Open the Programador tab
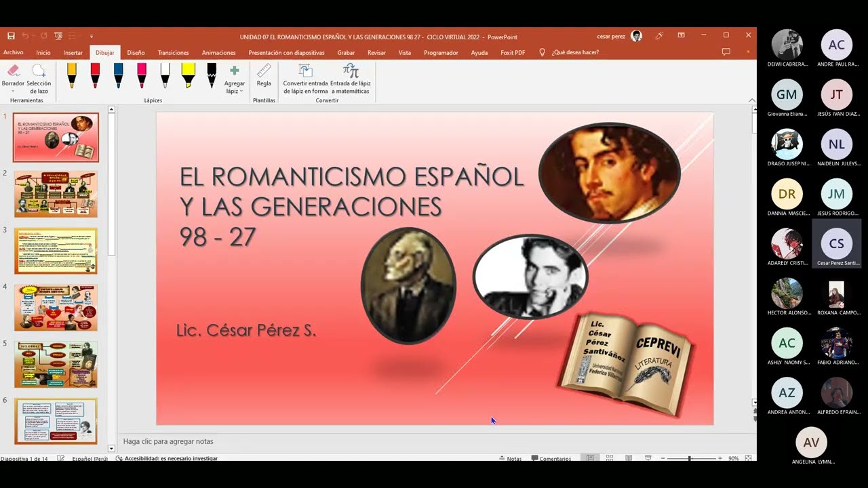 (441, 52)
